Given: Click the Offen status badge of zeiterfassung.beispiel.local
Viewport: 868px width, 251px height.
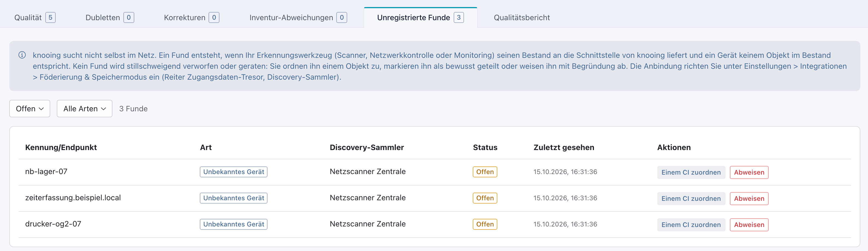Looking at the screenshot, I should pyautogui.click(x=485, y=198).
